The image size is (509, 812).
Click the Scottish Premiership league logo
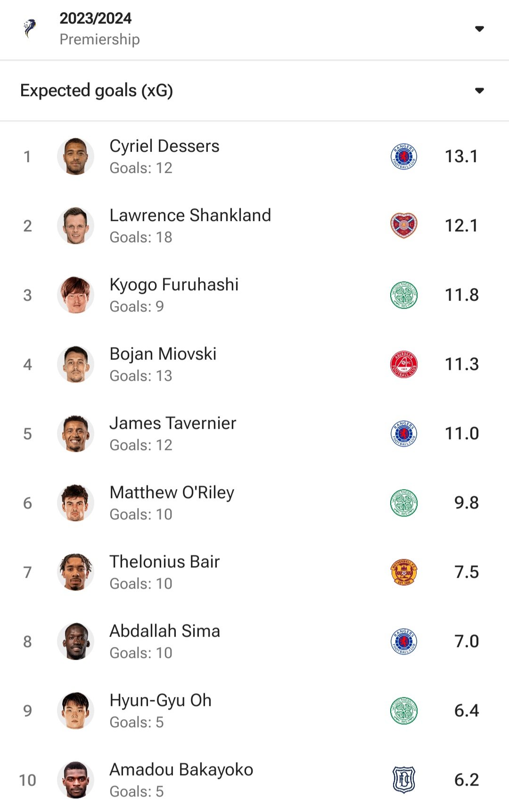30,29
